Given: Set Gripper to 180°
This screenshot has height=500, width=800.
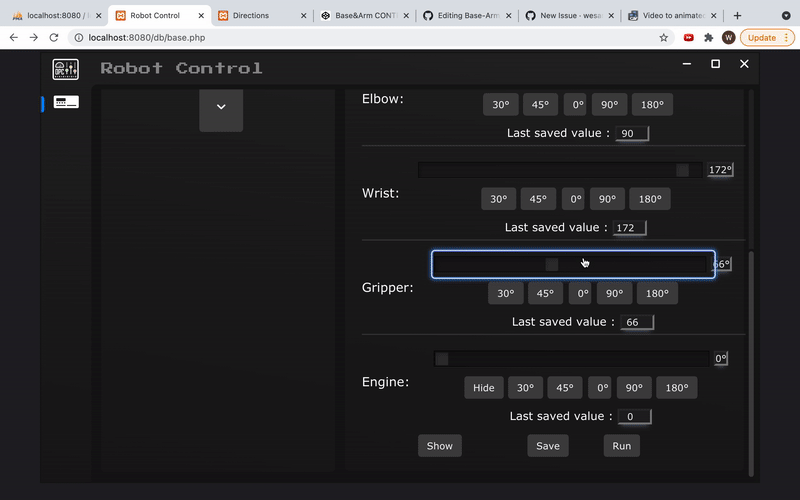Looking at the screenshot, I should click(x=657, y=293).
